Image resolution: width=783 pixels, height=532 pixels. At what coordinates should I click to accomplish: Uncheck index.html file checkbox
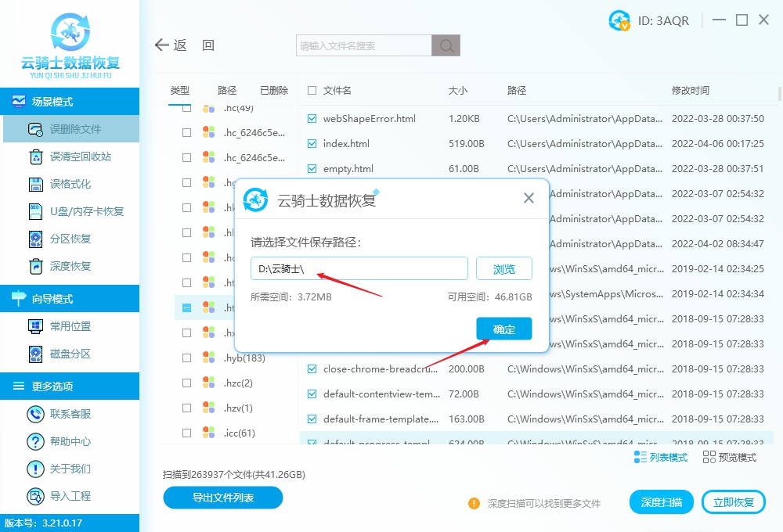pos(312,144)
